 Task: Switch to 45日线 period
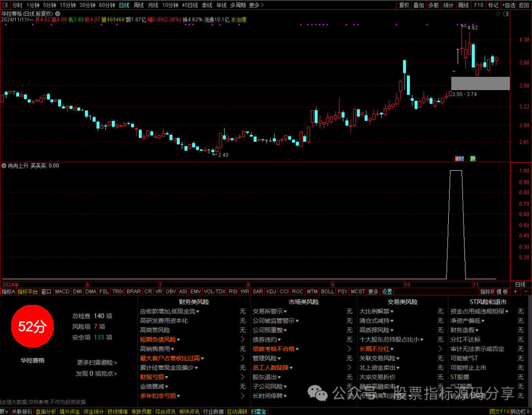[x=190, y=5]
